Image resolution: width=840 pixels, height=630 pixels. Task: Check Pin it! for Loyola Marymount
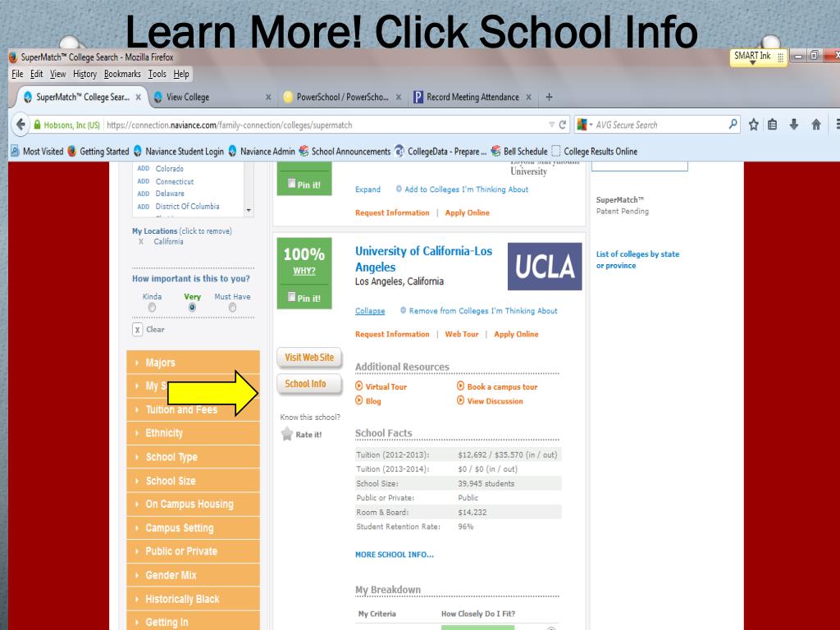(x=291, y=183)
